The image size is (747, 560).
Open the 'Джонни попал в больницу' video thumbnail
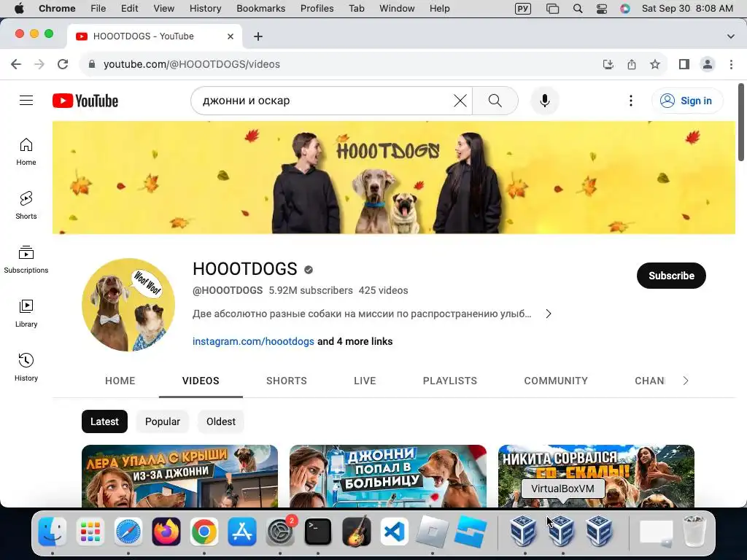click(388, 475)
